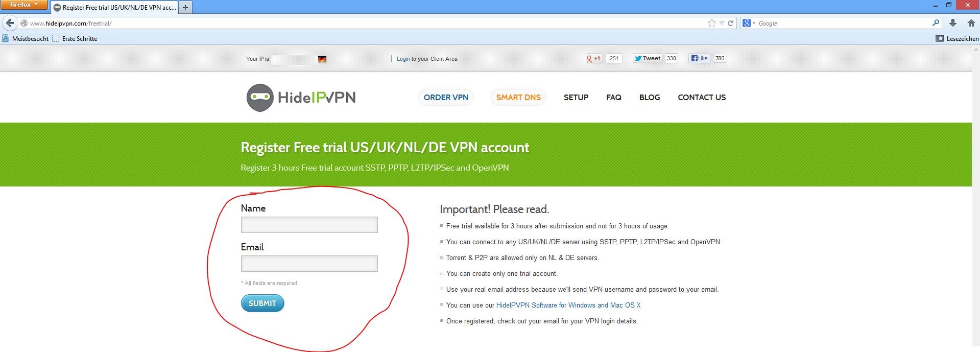
Task: Select the SETUP menu item
Action: pyautogui.click(x=576, y=97)
